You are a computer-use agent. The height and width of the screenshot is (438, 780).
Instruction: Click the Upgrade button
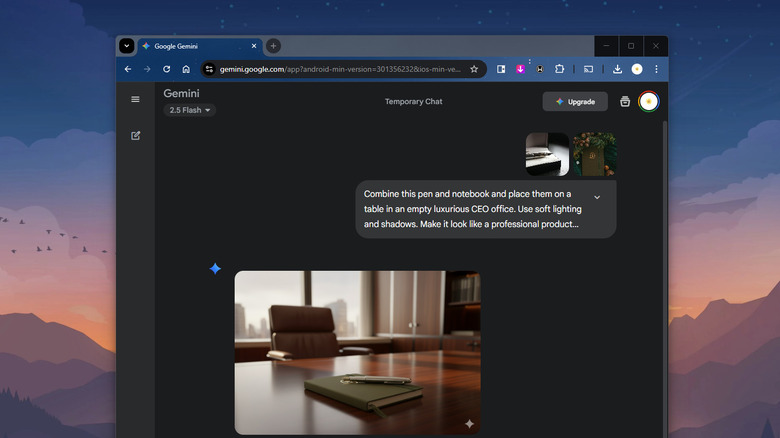(x=575, y=101)
